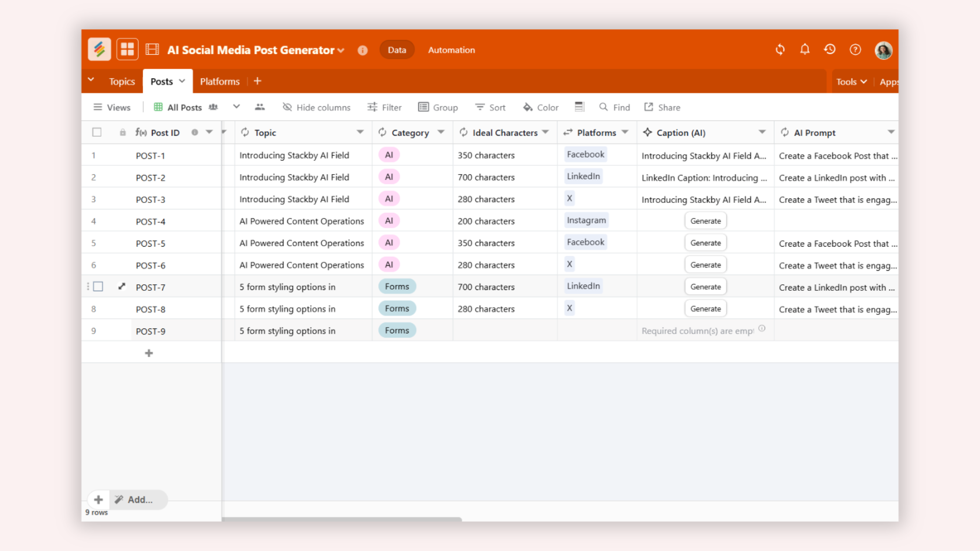980x551 pixels.
Task: Tick the POST-7 row checkbox
Action: (x=98, y=286)
